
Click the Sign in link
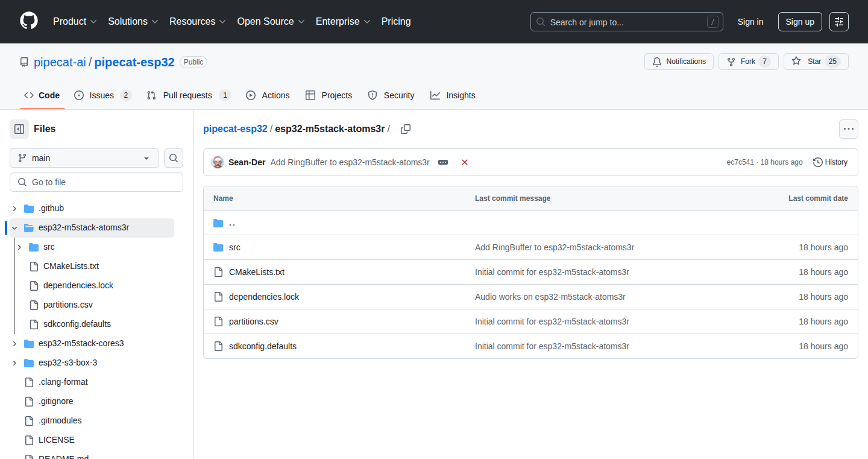tap(750, 22)
